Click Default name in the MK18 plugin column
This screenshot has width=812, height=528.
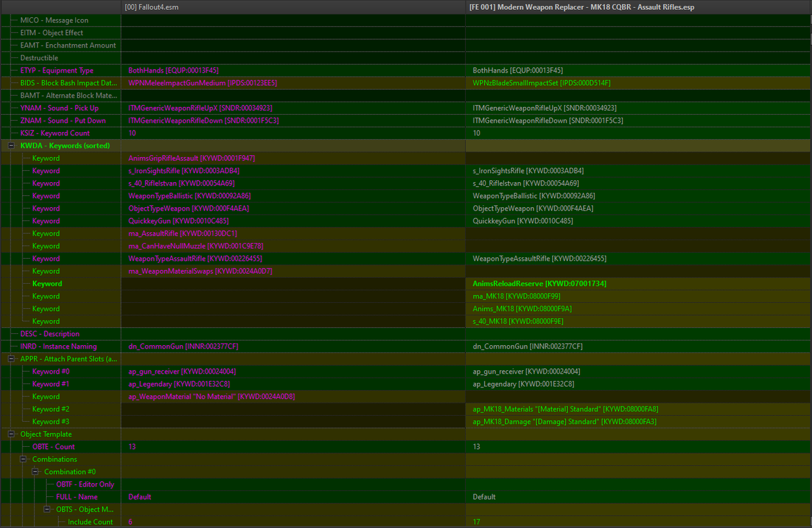(x=484, y=496)
